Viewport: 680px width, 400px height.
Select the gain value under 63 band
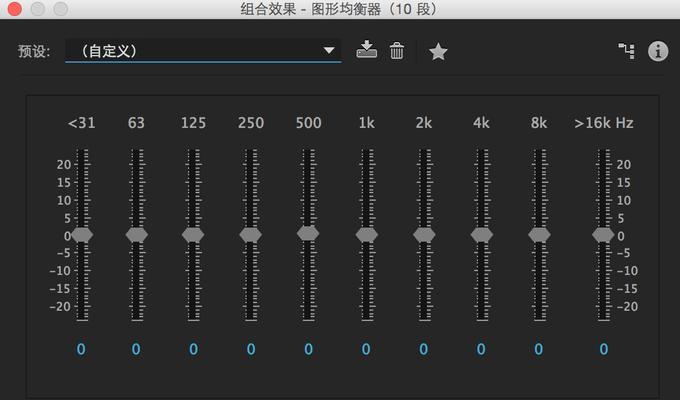(136, 349)
